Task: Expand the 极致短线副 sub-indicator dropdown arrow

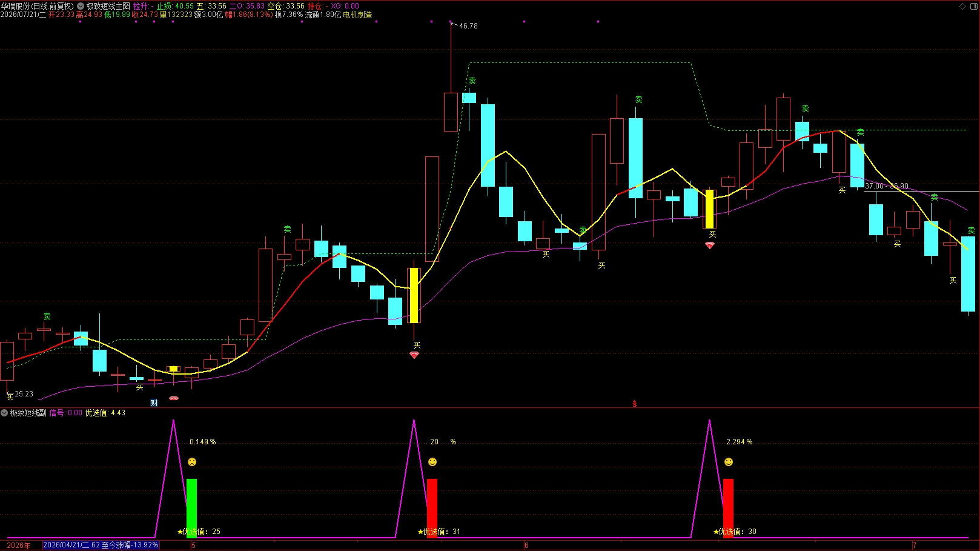Action: (4, 413)
